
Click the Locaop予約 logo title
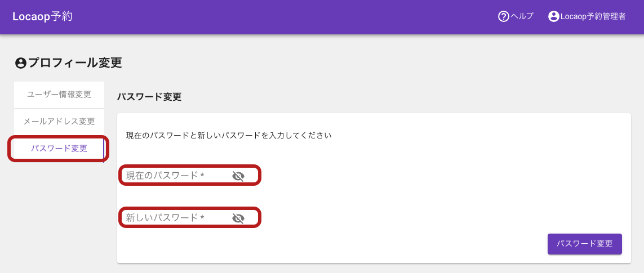pos(42,16)
